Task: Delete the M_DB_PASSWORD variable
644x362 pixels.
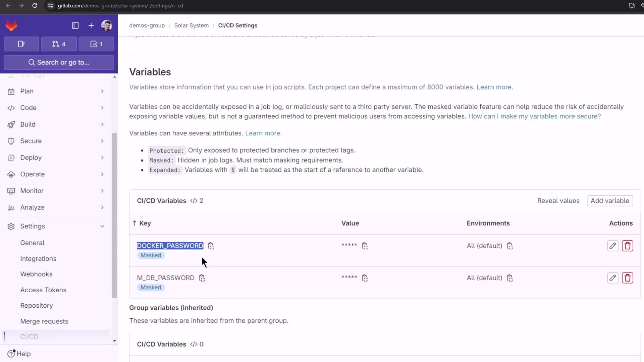Action: click(627, 278)
